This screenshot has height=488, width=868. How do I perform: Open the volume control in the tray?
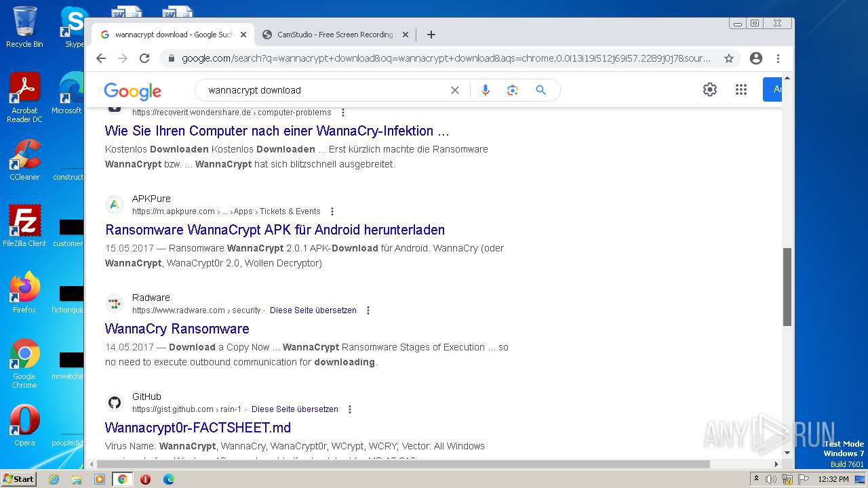(x=771, y=479)
